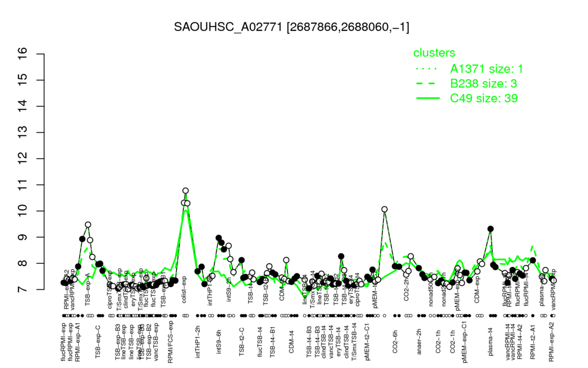This screenshot has width=588, height=368.
Task: Click the top filled intS9-6h data point
Action: coord(219,238)
